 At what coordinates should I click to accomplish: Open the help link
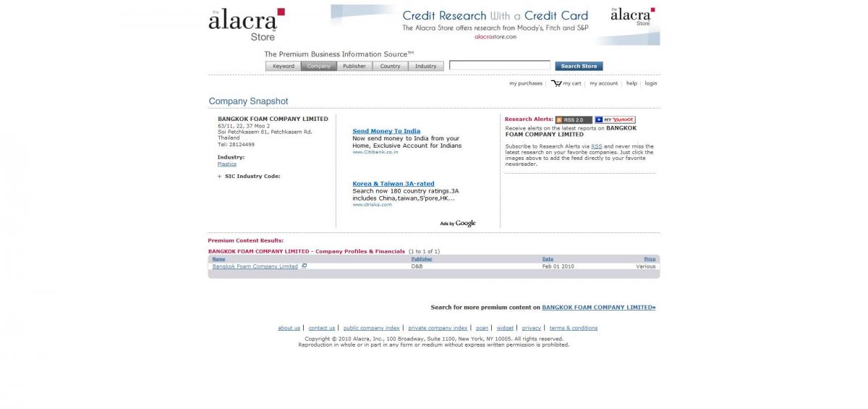[631, 83]
